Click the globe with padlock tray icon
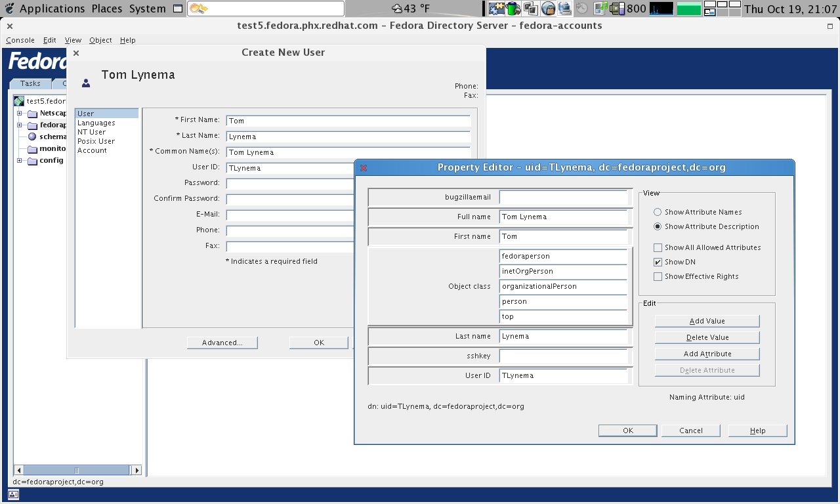Viewport: 840px width, 504px height. (548, 9)
